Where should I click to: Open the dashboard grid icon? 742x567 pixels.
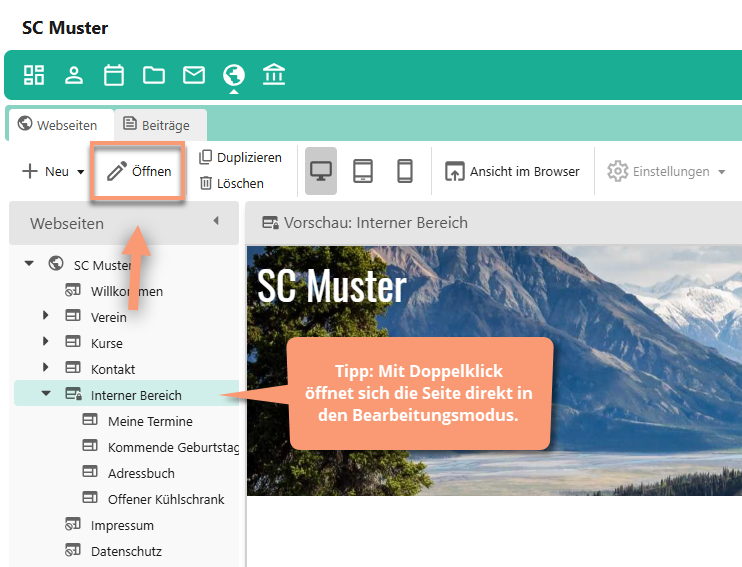tap(34, 75)
